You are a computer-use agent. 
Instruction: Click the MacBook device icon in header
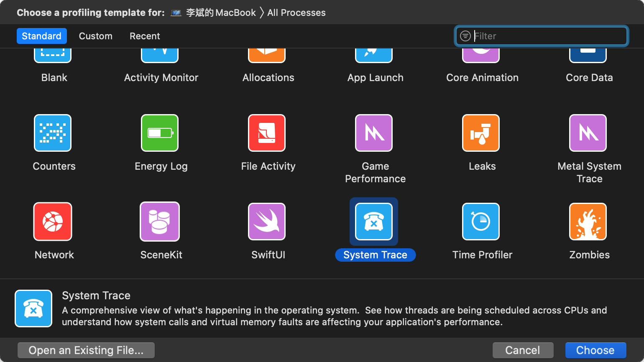[176, 13]
